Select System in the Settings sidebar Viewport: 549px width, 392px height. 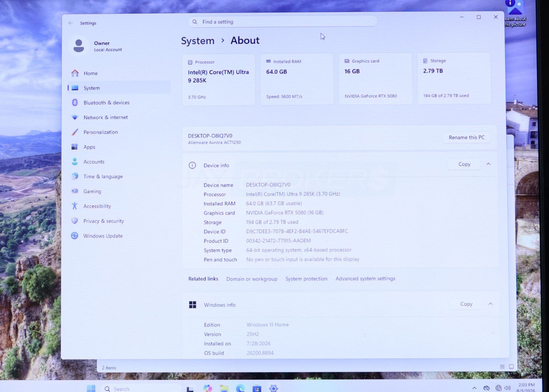[x=119, y=88]
